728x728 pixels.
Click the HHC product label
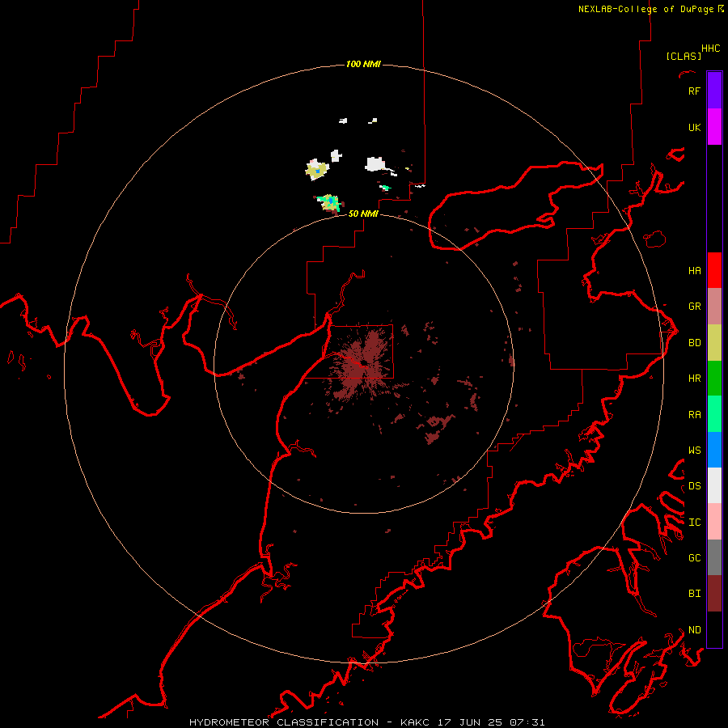pyautogui.click(x=710, y=49)
